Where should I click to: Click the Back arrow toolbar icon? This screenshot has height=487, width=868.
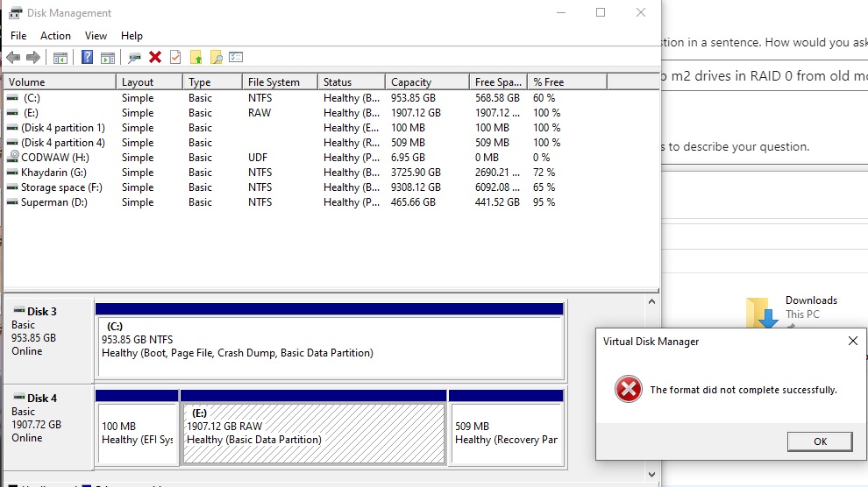(13, 57)
